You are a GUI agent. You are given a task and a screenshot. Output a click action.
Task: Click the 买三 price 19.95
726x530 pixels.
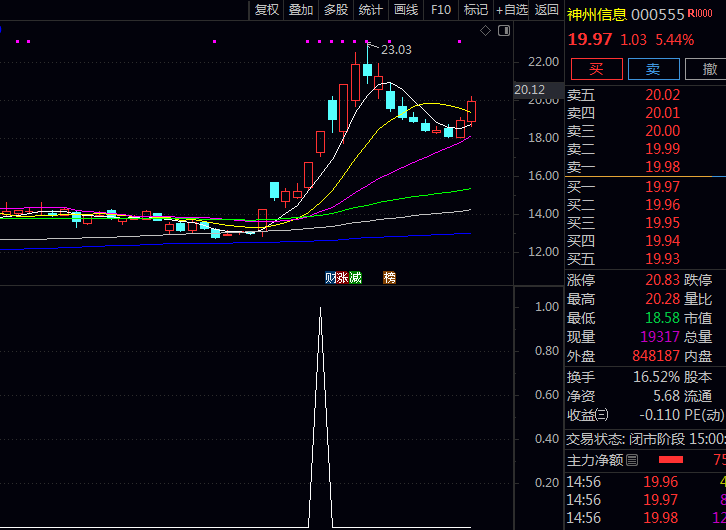click(663, 223)
